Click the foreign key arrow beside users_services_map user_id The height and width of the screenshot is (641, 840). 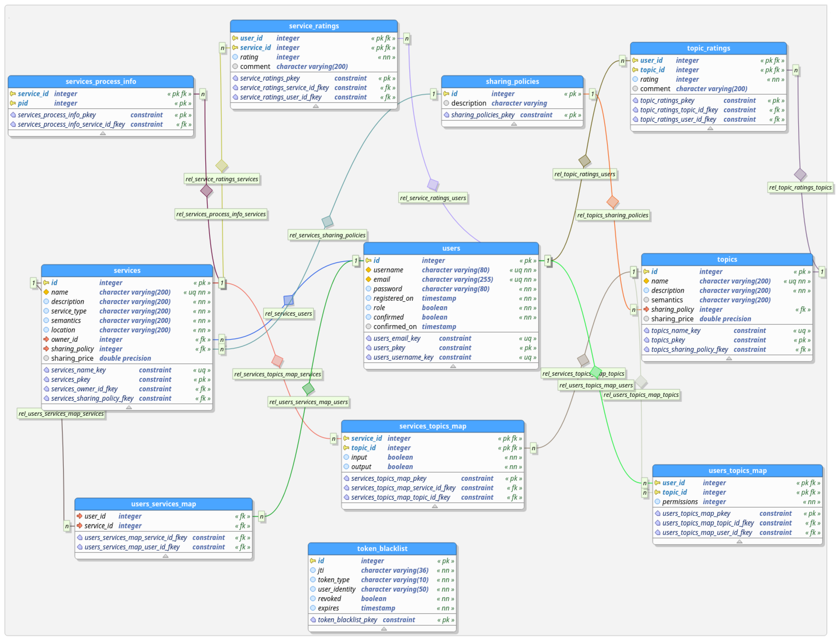pos(80,516)
